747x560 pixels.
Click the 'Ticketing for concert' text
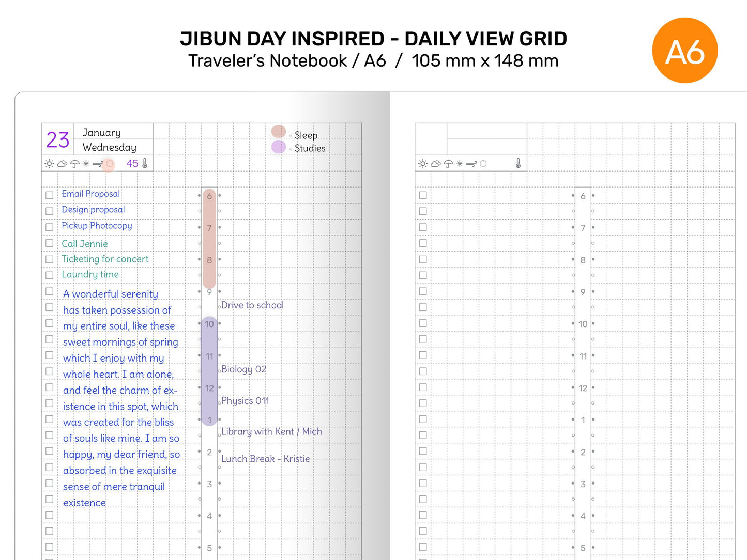coord(105,259)
